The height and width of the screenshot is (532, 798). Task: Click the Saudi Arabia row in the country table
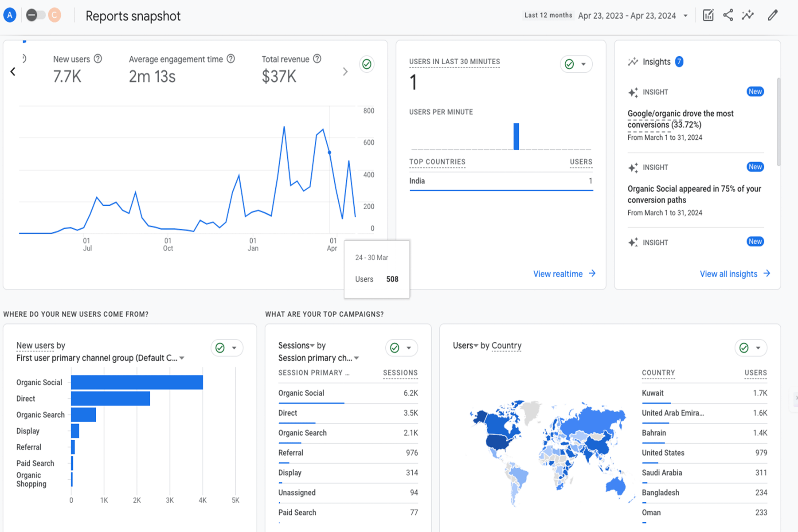[704, 473]
